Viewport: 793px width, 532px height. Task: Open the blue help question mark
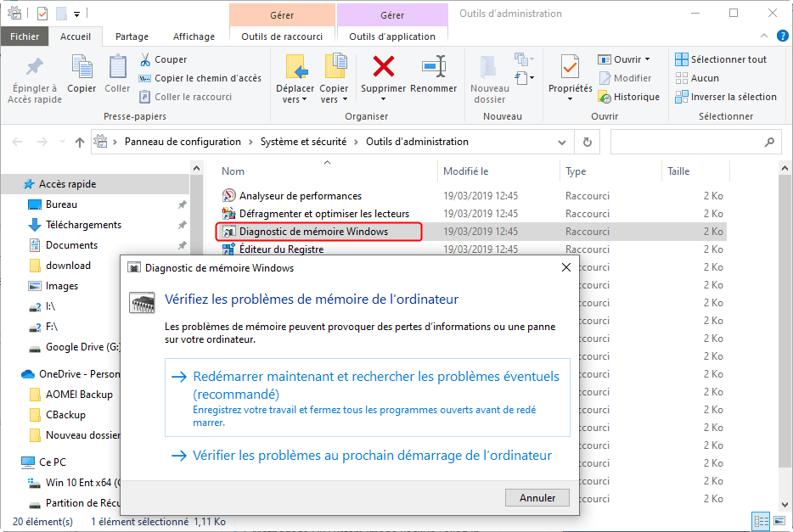click(x=782, y=36)
